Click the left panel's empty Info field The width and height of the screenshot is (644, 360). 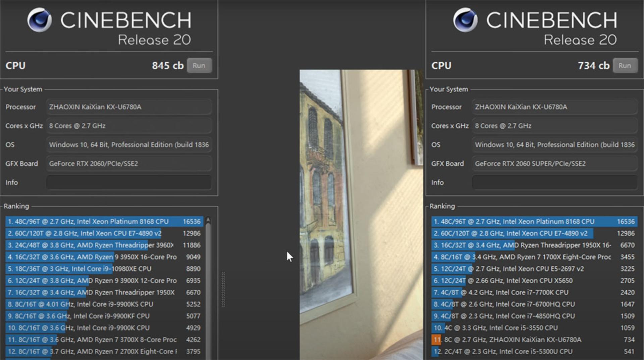[x=129, y=182]
